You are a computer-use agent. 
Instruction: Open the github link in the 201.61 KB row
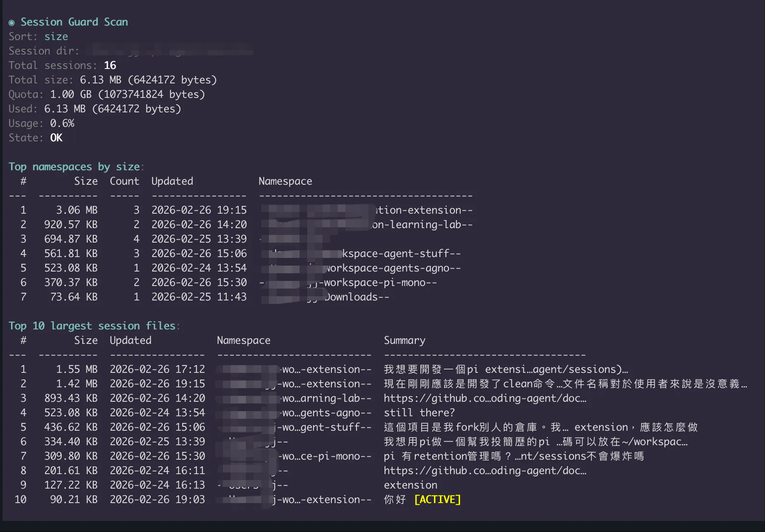point(485,471)
